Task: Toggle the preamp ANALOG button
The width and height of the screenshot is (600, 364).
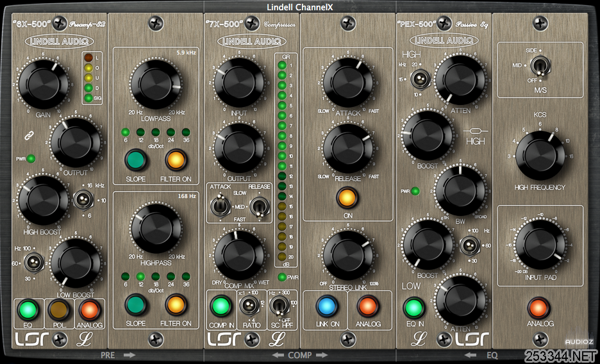Action: (90, 310)
